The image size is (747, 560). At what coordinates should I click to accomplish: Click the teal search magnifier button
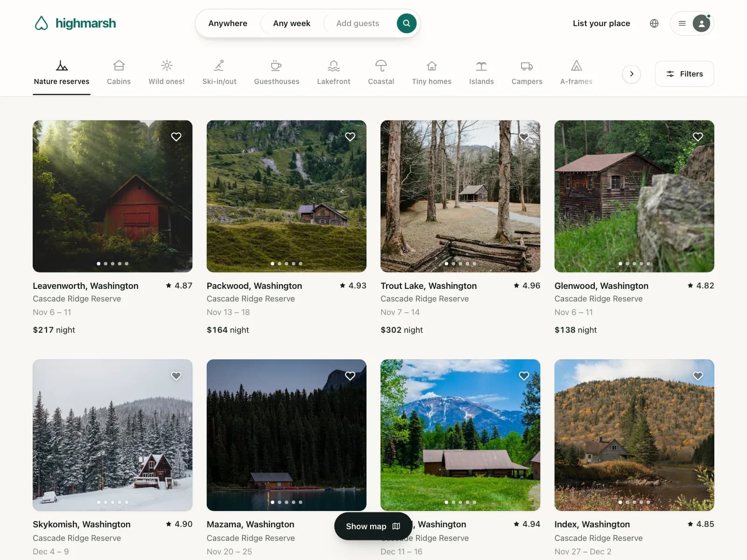point(407,23)
